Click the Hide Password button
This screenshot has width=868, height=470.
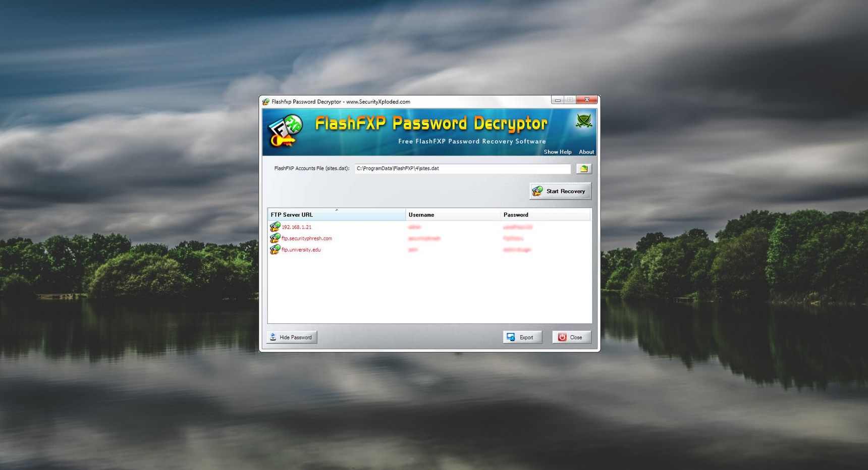(292, 337)
